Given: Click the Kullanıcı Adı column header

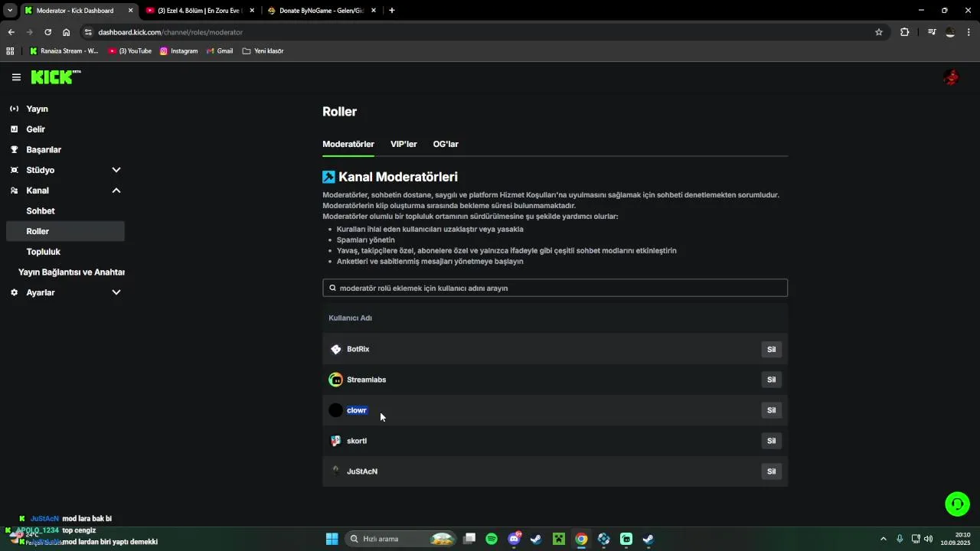Looking at the screenshot, I should click(x=350, y=318).
